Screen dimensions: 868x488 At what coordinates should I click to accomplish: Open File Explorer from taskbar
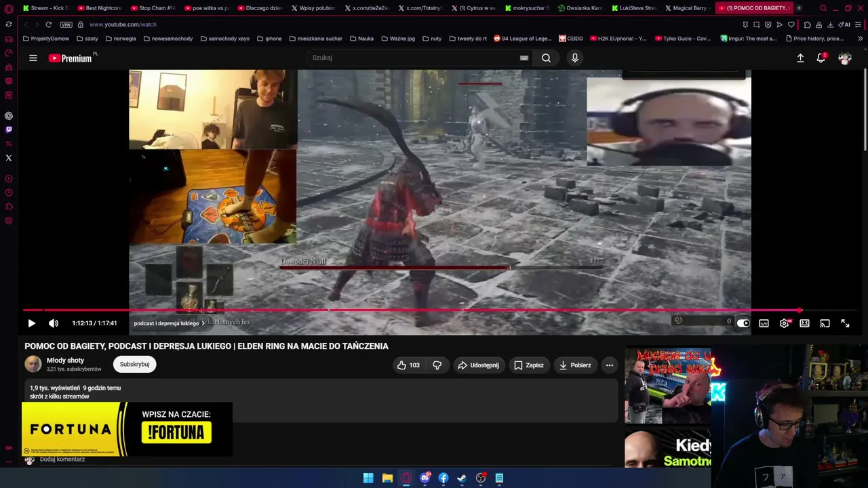(x=387, y=478)
